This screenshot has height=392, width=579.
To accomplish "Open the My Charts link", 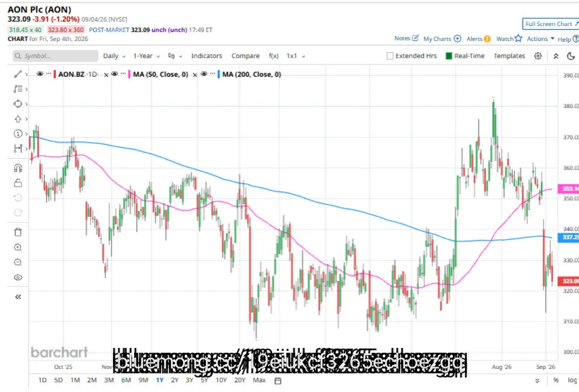I will coord(442,39).
